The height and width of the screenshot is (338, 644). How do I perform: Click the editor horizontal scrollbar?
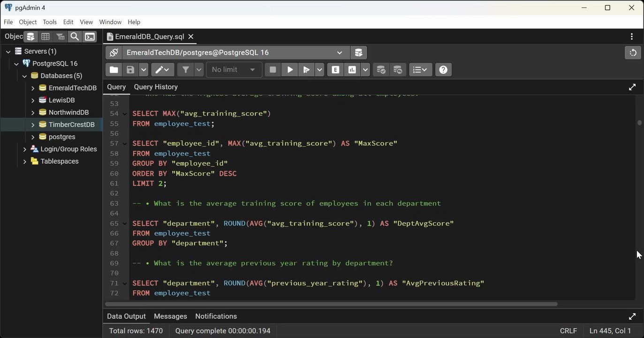point(331,304)
